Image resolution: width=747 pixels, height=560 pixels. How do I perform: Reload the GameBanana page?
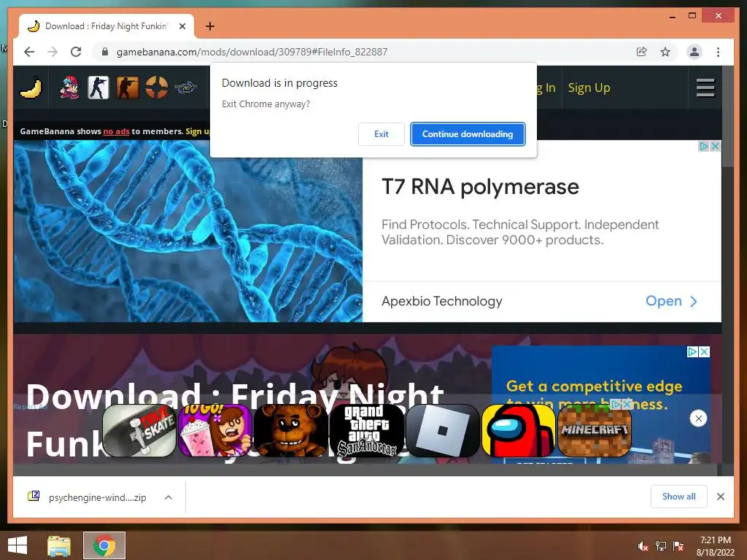(76, 52)
